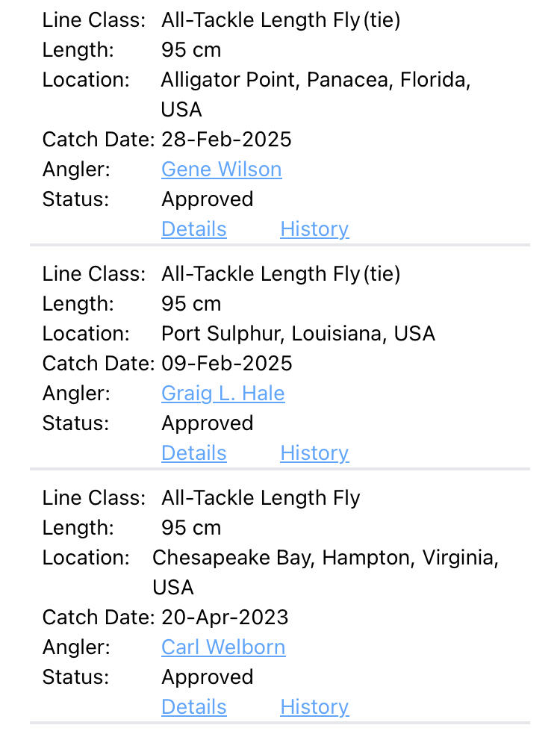Screen dimensions: 560x734
Task: View Details for the Port Sulphur record
Action: point(193,453)
